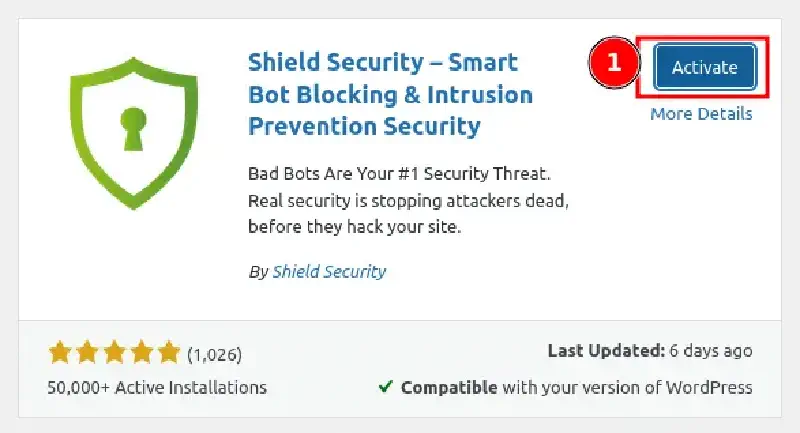Click the green compatibility checkmark icon
This screenshot has width=800, height=433.
(x=385, y=387)
